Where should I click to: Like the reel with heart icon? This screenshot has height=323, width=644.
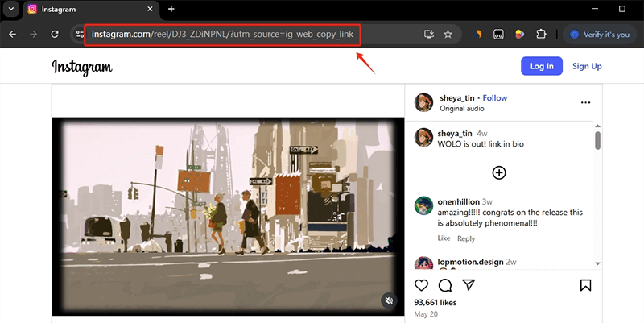point(421,285)
